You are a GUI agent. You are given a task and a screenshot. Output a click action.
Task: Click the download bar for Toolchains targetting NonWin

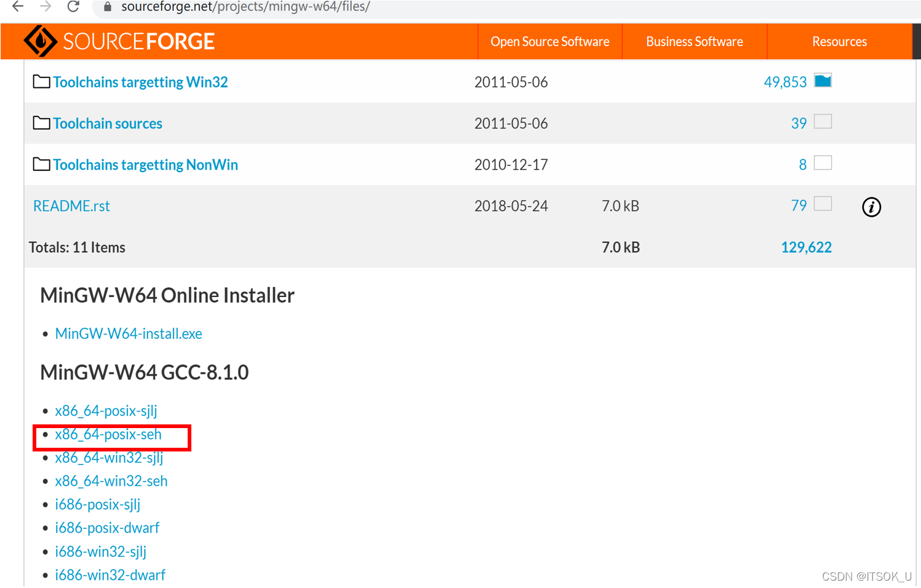click(x=823, y=163)
